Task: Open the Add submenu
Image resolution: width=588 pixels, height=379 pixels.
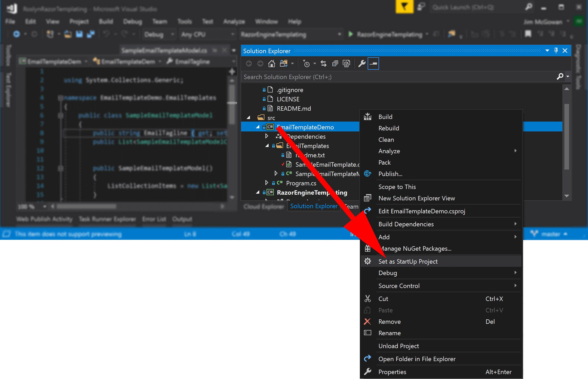Action: coord(441,237)
